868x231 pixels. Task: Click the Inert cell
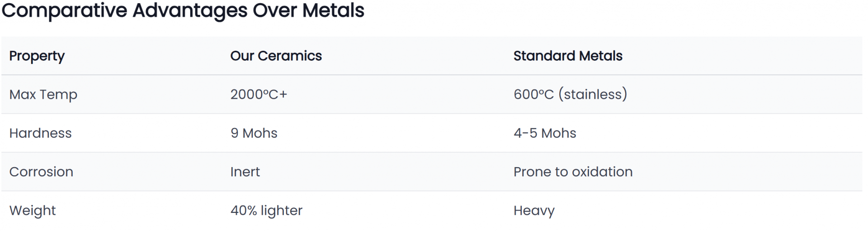point(245,172)
